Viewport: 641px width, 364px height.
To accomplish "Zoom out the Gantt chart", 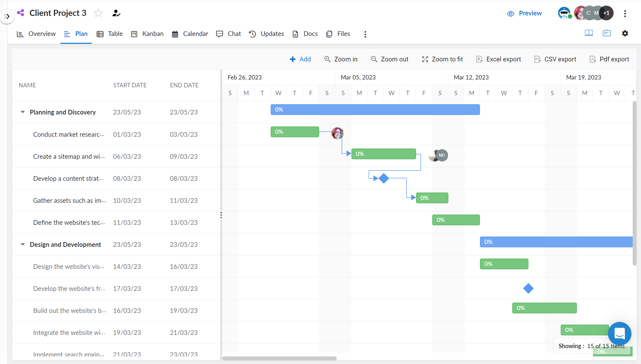I will [389, 59].
